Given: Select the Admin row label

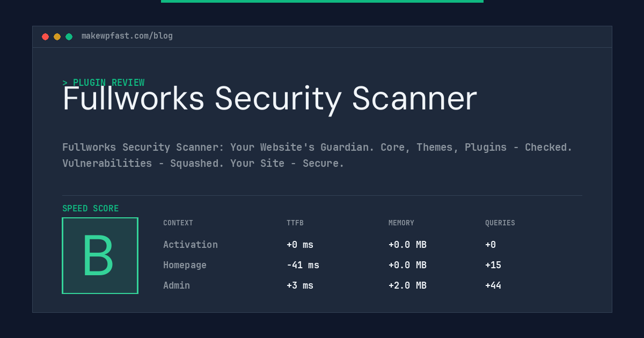Looking at the screenshot, I should [177, 285].
